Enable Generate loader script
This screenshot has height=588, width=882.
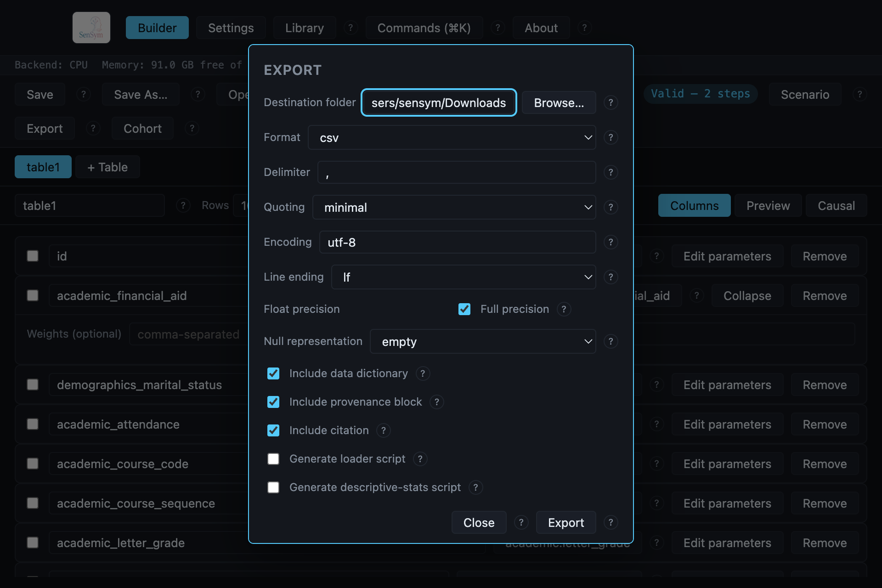coord(273,459)
